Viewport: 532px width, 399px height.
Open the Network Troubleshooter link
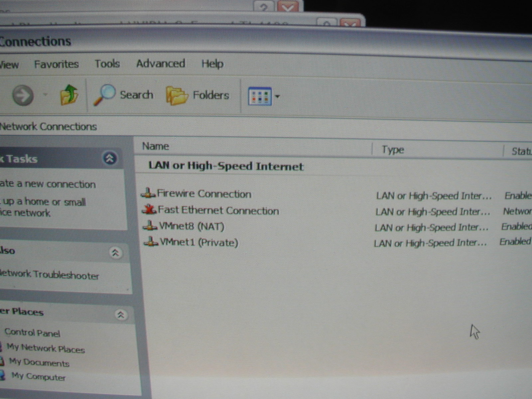click(49, 275)
